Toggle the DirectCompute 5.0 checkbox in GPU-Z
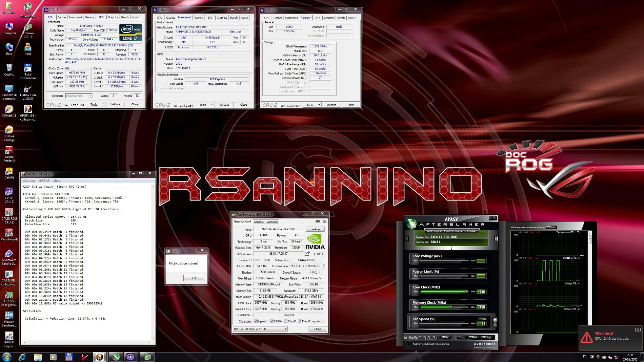Image resolution: width=644 pixels, height=362 pixels. click(300, 321)
